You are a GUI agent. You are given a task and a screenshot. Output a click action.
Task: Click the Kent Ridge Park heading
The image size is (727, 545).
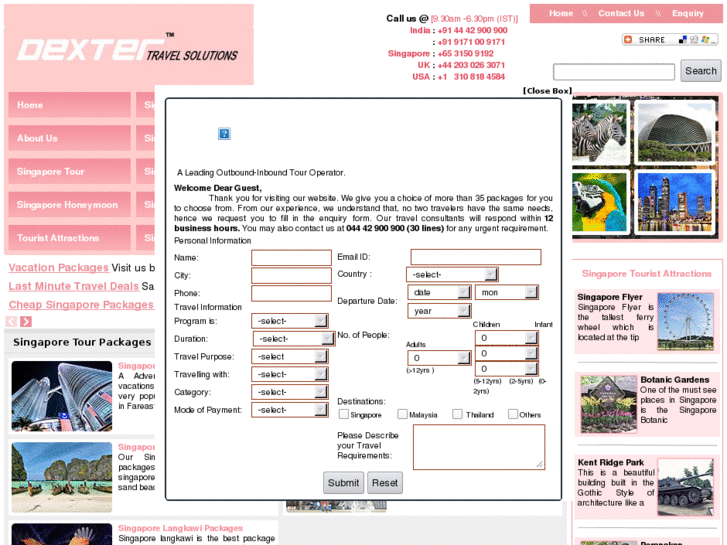pyautogui.click(x=611, y=462)
